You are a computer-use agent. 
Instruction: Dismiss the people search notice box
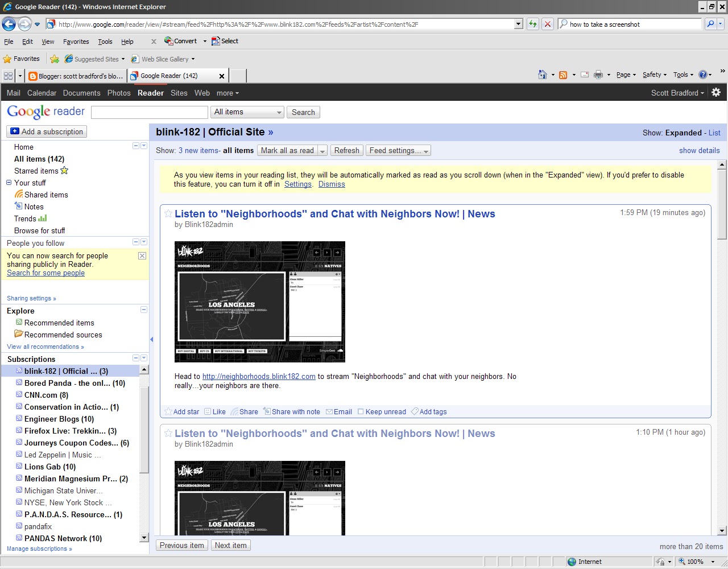pyautogui.click(x=142, y=256)
